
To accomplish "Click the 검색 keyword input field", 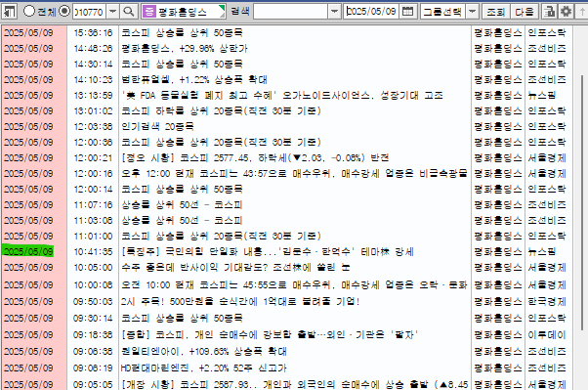I will [x=291, y=12].
